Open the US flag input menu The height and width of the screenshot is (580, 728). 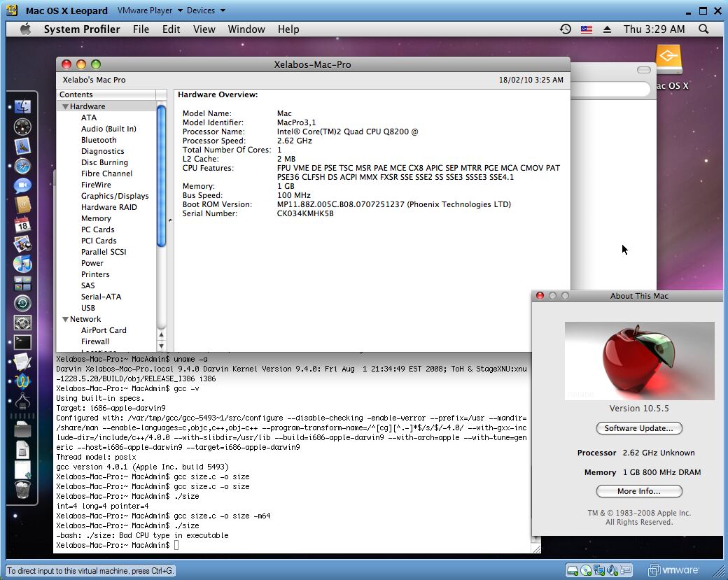point(587,29)
